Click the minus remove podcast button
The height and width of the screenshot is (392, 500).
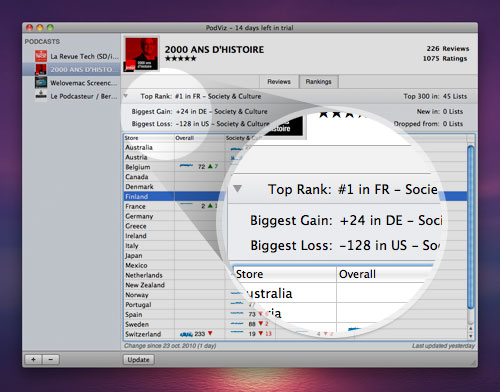[x=51, y=359]
